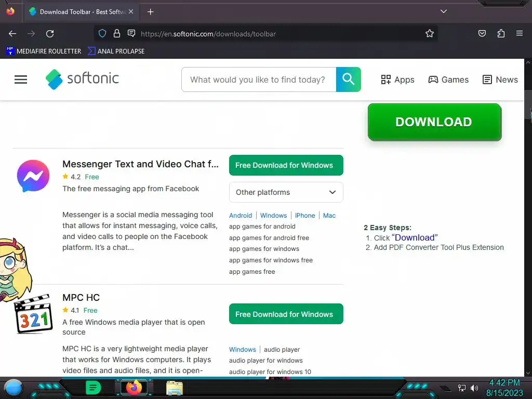Open the Apps section

coord(397,79)
